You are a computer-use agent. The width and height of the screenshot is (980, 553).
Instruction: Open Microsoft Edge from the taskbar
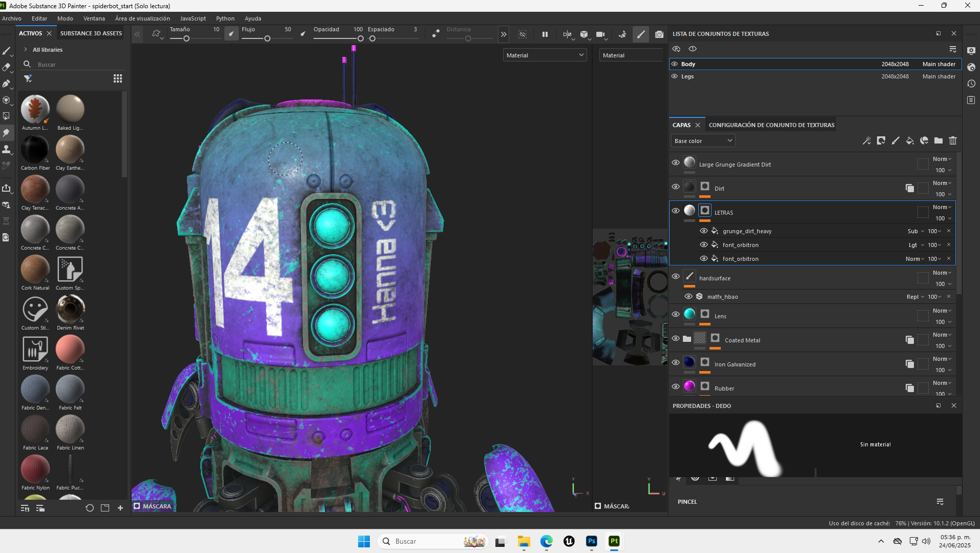click(547, 541)
